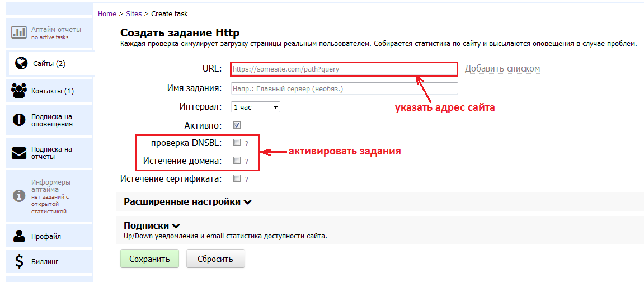Click the dollar icon for Биллинг
This screenshot has height=282, width=644.
[x=19, y=261]
